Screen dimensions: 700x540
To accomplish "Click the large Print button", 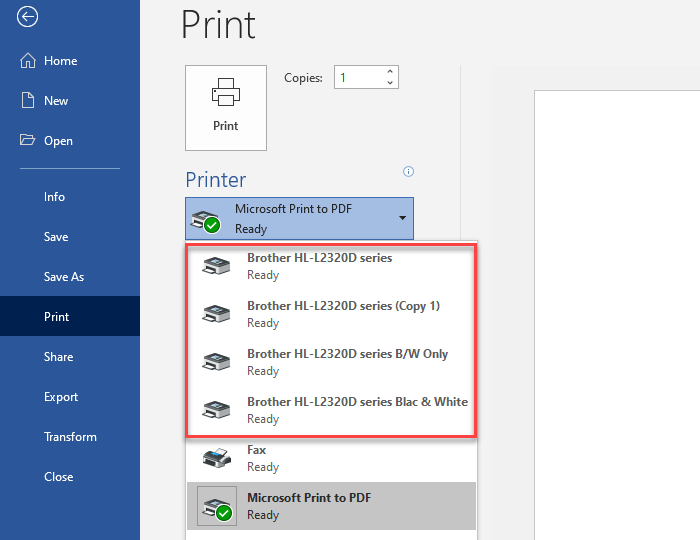I will point(226,108).
